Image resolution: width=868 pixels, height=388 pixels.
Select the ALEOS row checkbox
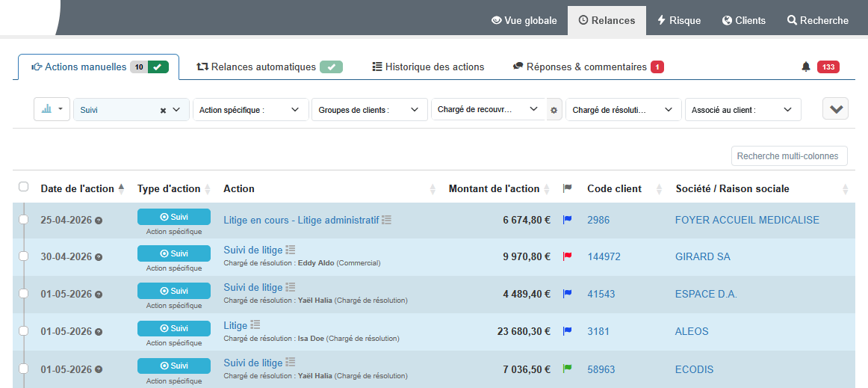[x=23, y=330]
